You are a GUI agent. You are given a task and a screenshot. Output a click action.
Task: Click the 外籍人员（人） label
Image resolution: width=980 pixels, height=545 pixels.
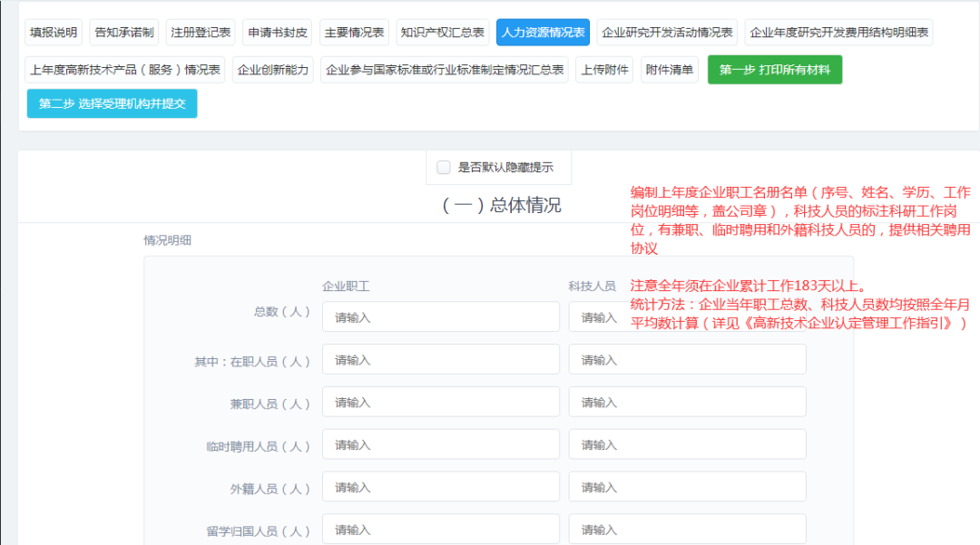click(x=270, y=490)
